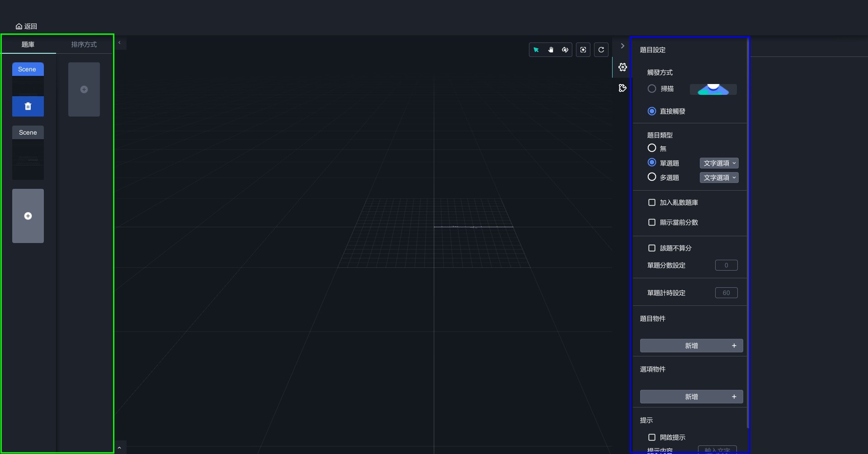Select the 掃描 trigger radio option

pyautogui.click(x=652, y=89)
